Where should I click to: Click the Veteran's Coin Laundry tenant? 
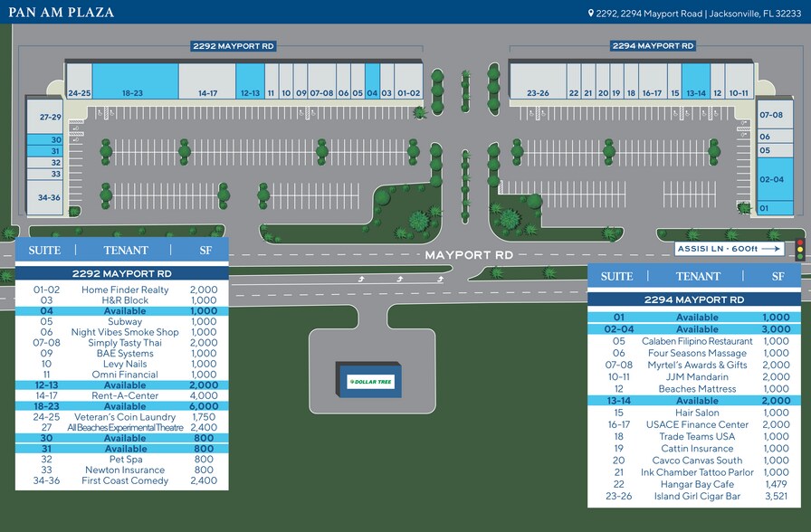click(x=125, y=417)
